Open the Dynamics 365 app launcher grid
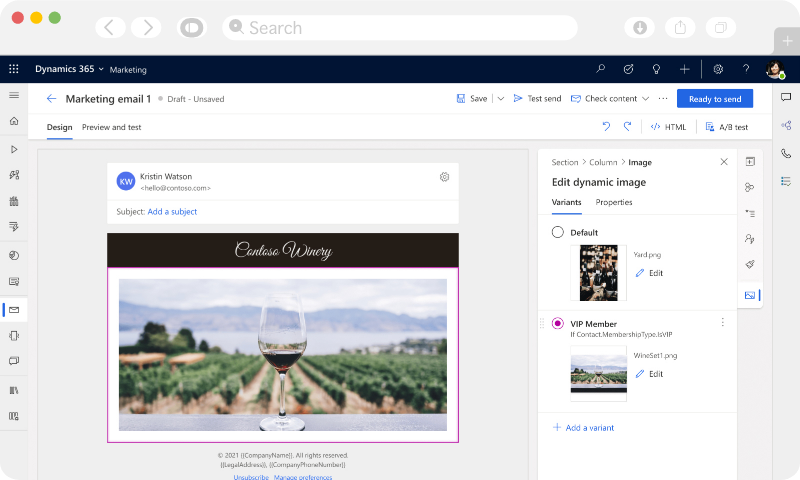 tap(14, 69)
